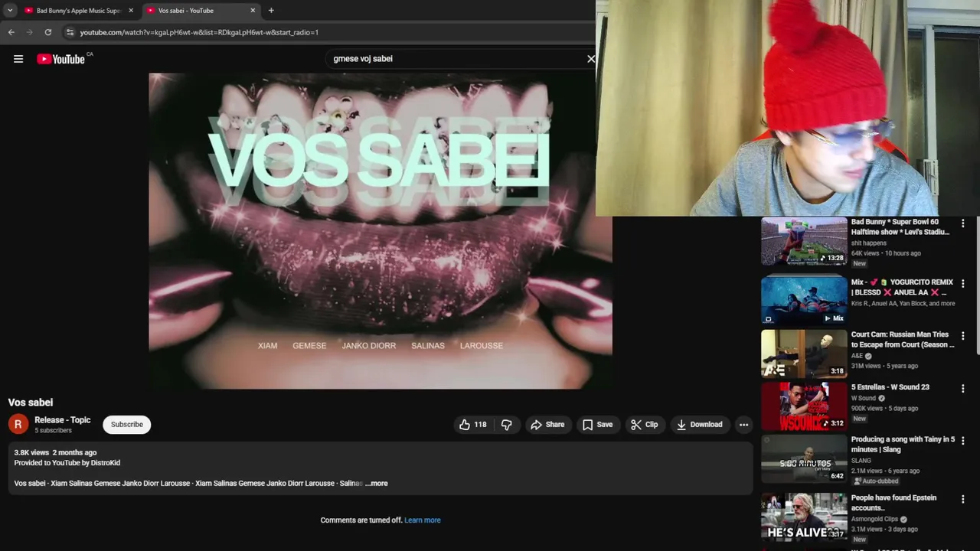
Task: Click the W Sound channel name
Action: coord(864,399)
